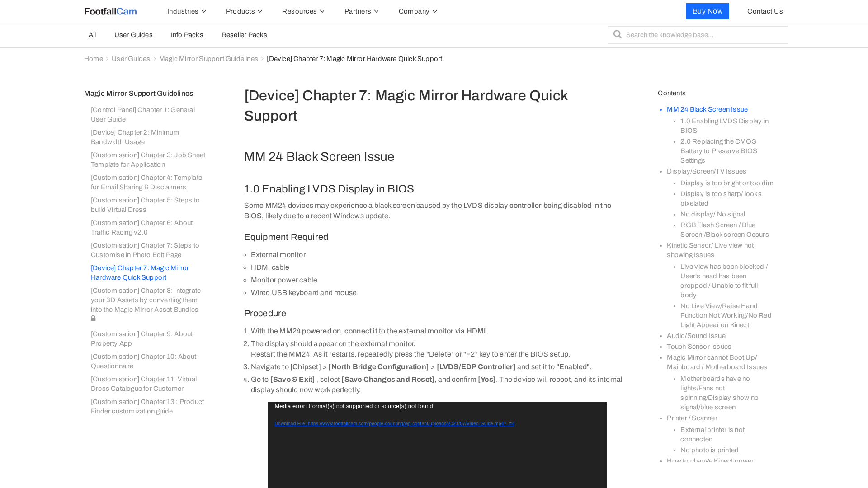Image resolution: width=868 pixels, height=488 pixels.
Task: Switch to the User Guides tab
Action: click(x=133, y=35)
